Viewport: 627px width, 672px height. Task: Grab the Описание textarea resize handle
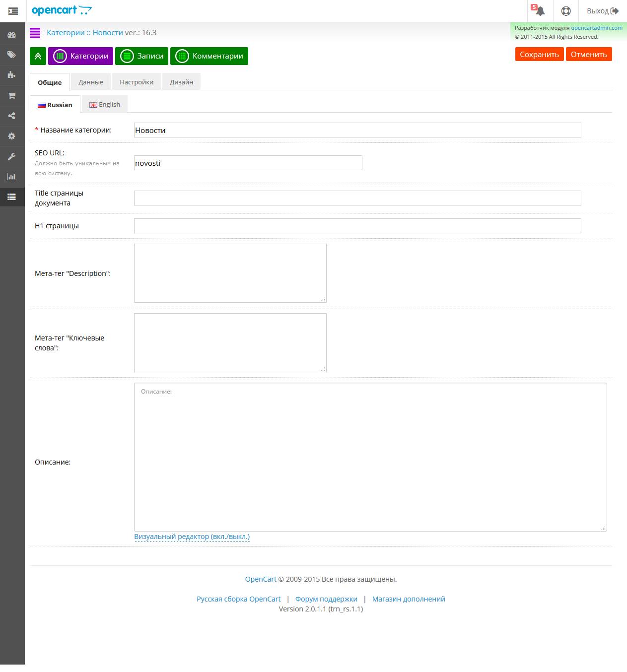(604, 528)
